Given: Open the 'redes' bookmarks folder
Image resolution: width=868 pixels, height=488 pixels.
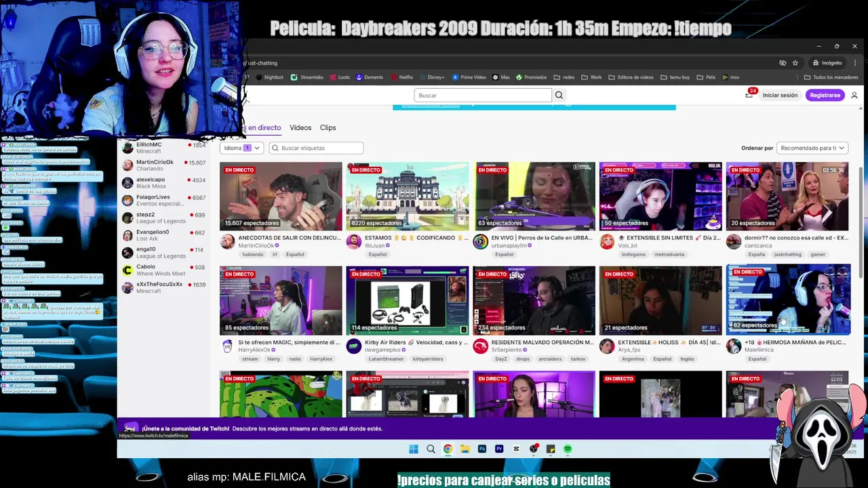Looking at the screenshot, I should [564, 77].
